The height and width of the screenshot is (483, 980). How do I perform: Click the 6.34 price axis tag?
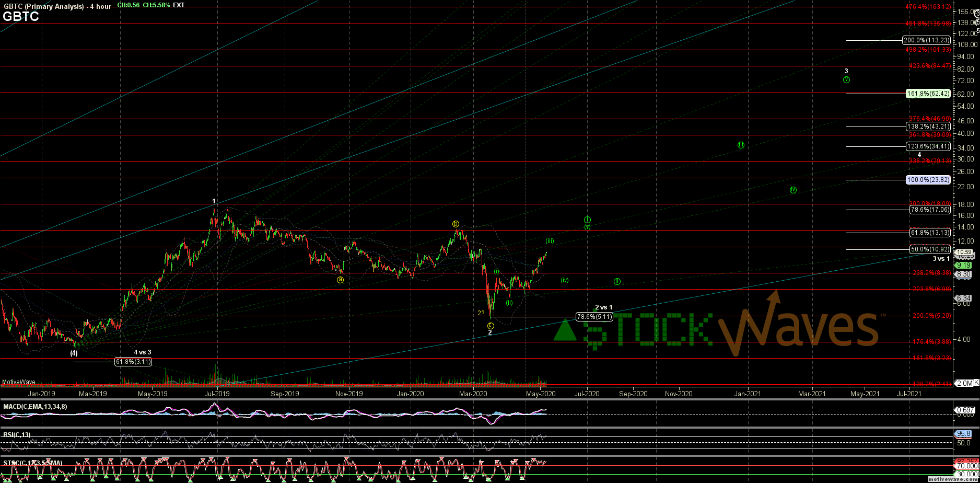click(963, 298)
